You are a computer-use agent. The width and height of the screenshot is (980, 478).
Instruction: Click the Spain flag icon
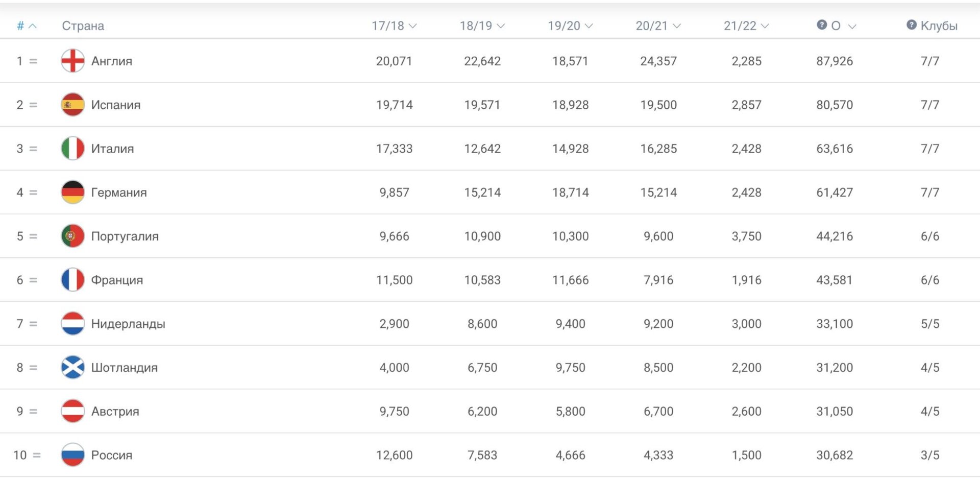coord(72,105)
